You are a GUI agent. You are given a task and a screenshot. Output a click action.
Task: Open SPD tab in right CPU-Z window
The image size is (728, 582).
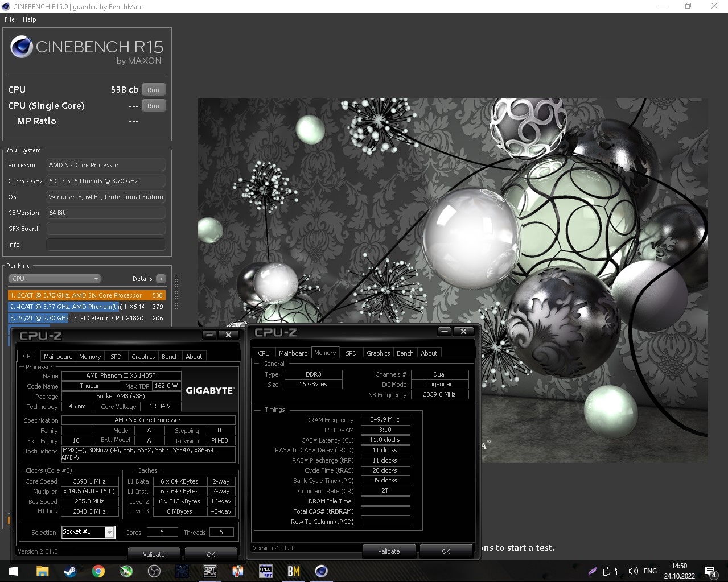pyautogui.click(x=351, y=353)
